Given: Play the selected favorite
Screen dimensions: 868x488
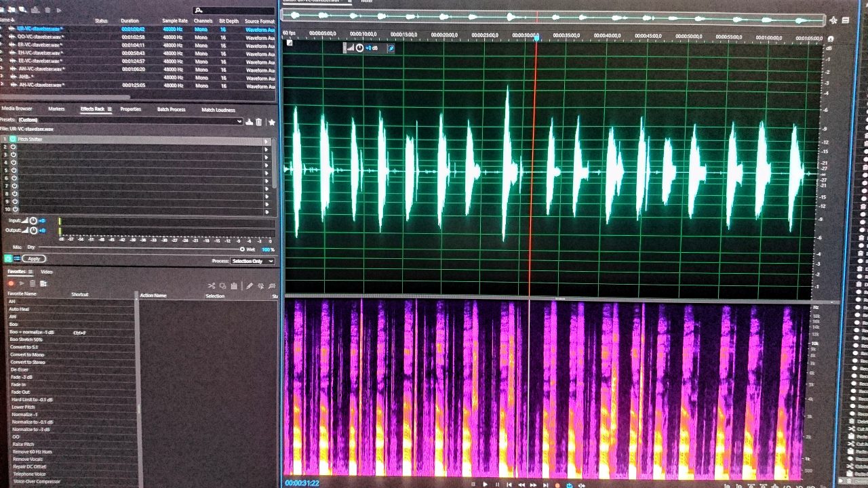Looking at the screenshot, I should pyautogui.click(x=22, y=283).
